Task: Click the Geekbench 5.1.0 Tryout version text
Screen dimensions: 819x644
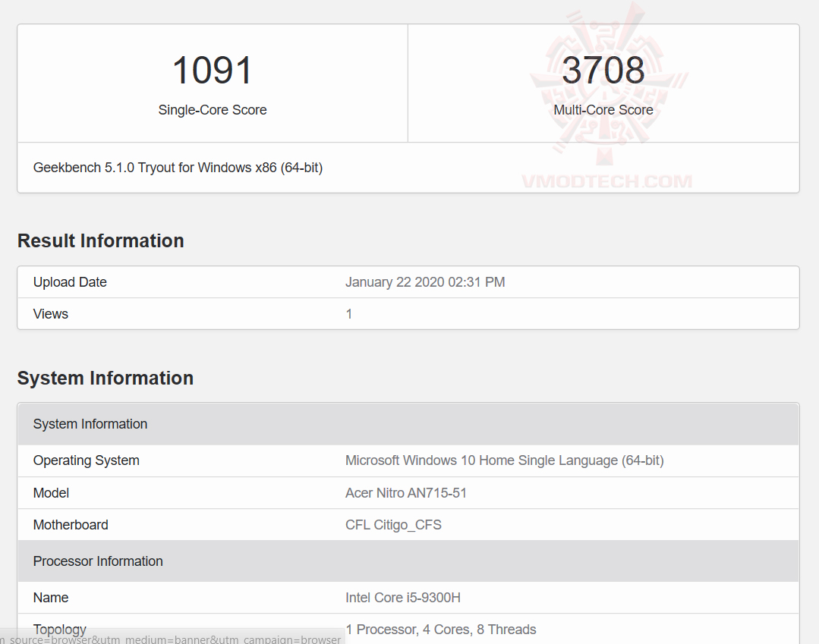Action: [178, 168]
